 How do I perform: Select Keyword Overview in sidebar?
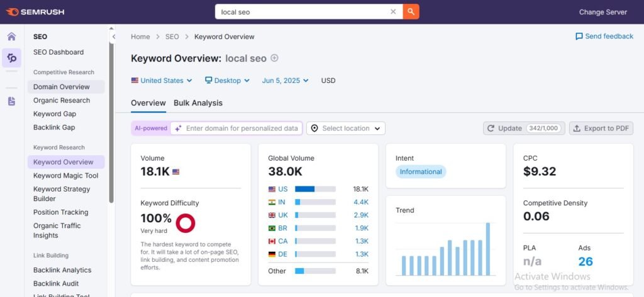pyautogui.click(x=66, y=162)
